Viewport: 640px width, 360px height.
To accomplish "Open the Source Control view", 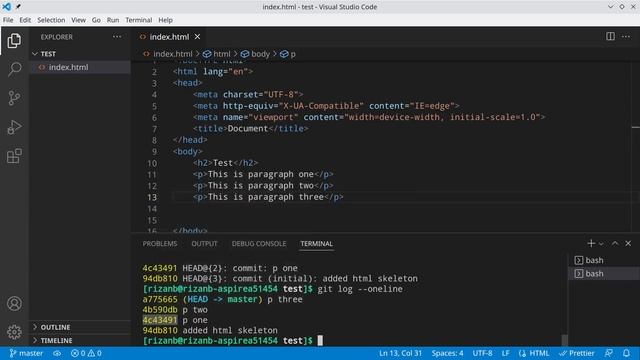I will [x=14, y=98].
